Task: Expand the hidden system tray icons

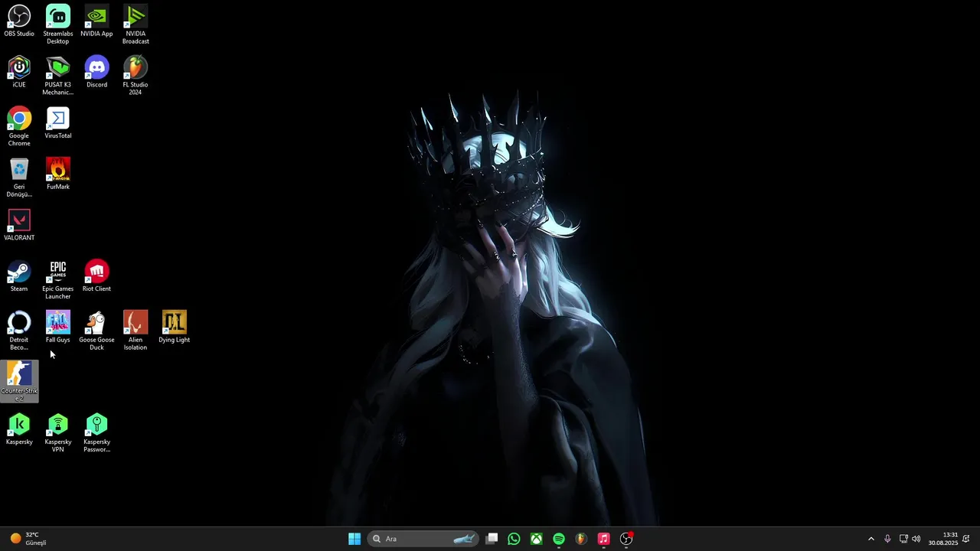Action: point(871,539)
